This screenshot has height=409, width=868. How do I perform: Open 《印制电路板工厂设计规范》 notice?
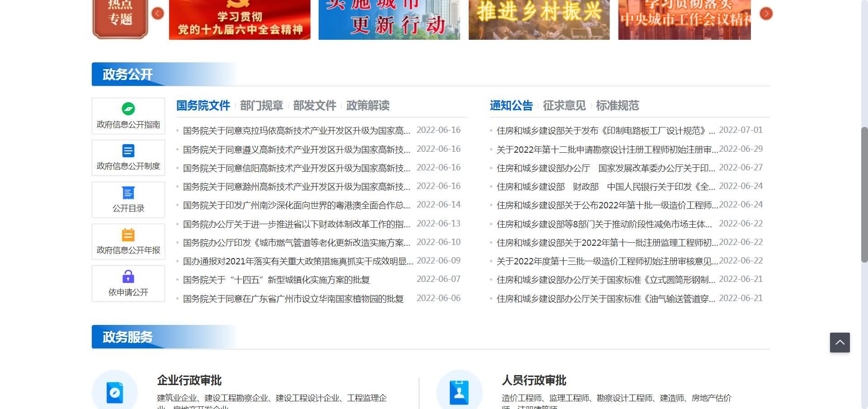[606, 131]
